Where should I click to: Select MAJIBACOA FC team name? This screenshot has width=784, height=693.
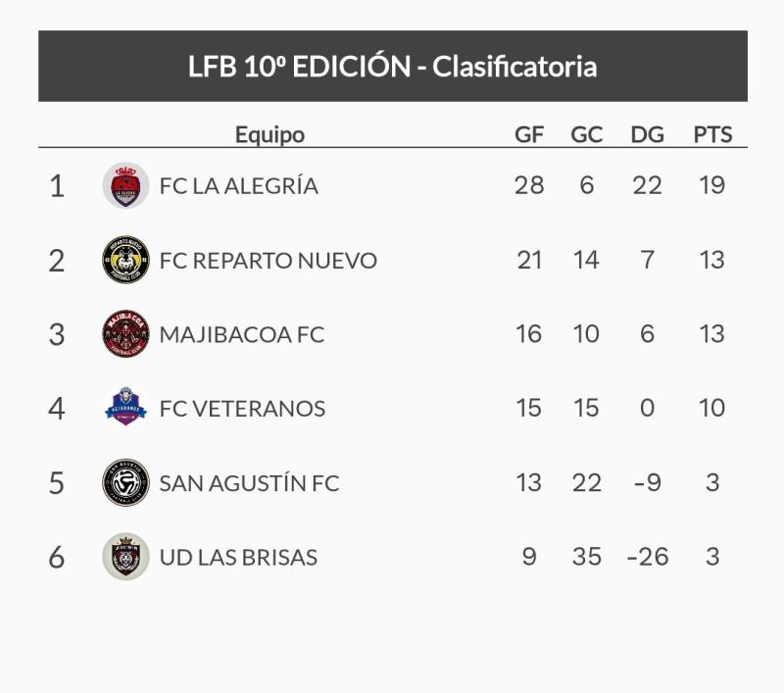(x=241, y=334)
